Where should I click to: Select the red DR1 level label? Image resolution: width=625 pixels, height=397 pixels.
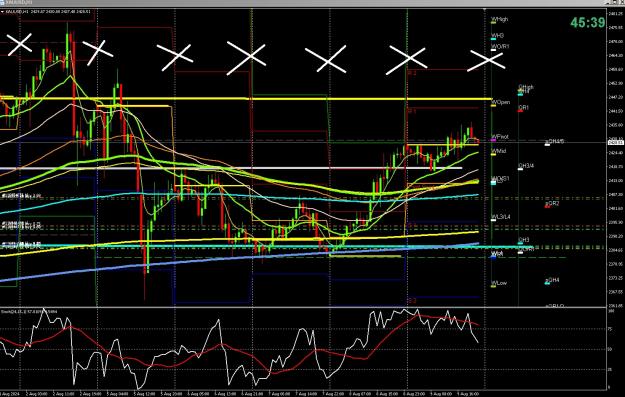pos(523,108)
